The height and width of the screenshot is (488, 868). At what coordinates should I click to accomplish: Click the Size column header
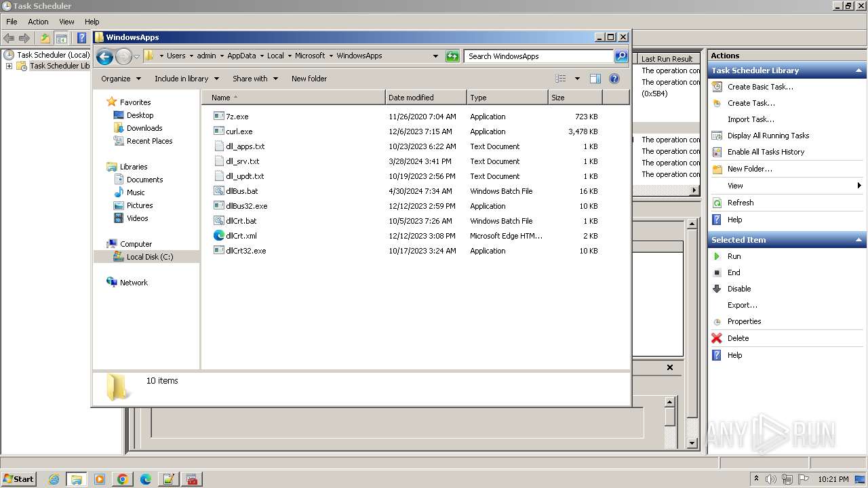pyautogui.click(x=575, y=98)
